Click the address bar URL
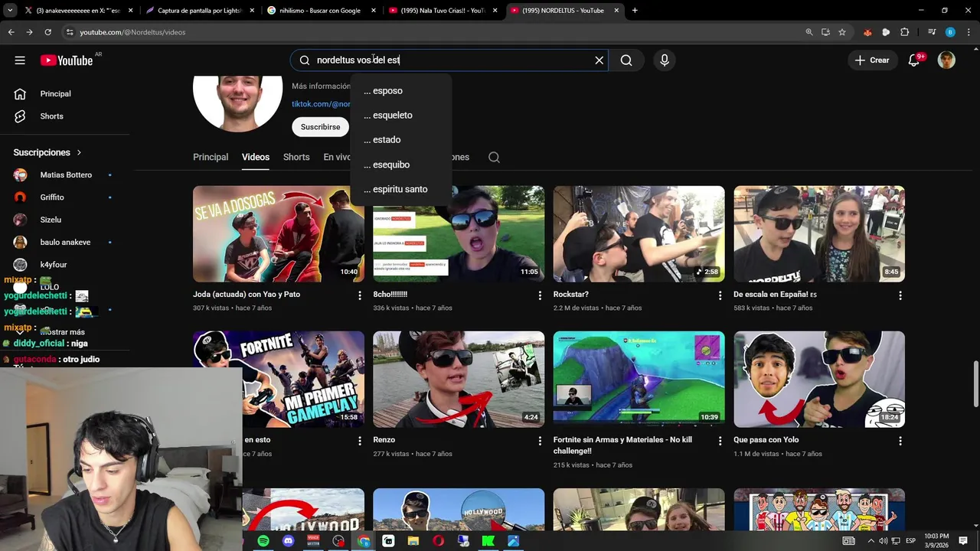 (x=132, y=32)
